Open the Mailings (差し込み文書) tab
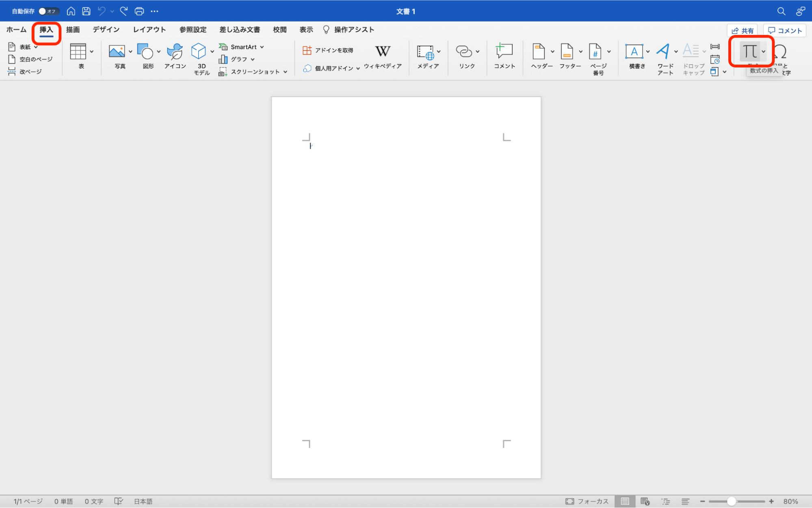Viewport: 812px width, 508px height. coord(240,30)
